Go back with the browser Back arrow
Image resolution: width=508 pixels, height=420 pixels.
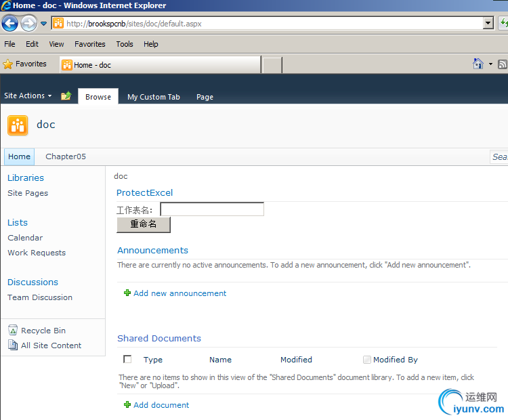9,24
